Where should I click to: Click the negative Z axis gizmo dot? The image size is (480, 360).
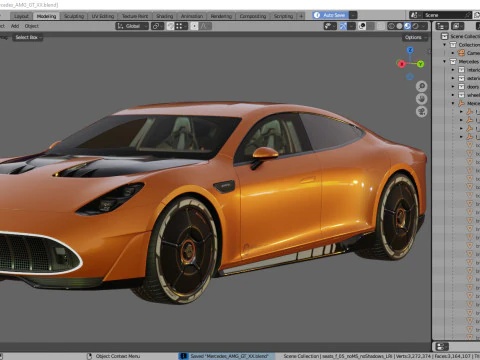pos(410,77)
